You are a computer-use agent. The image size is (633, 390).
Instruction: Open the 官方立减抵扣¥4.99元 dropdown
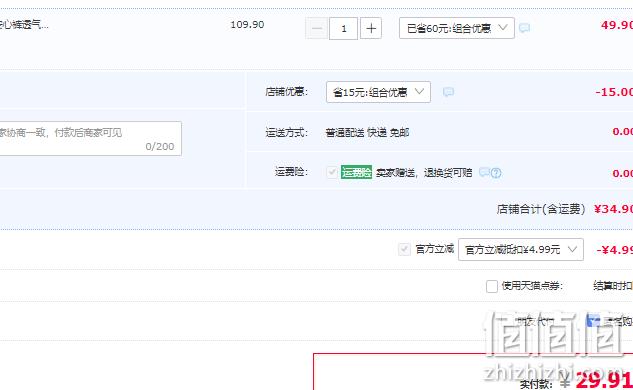point(521,250)
